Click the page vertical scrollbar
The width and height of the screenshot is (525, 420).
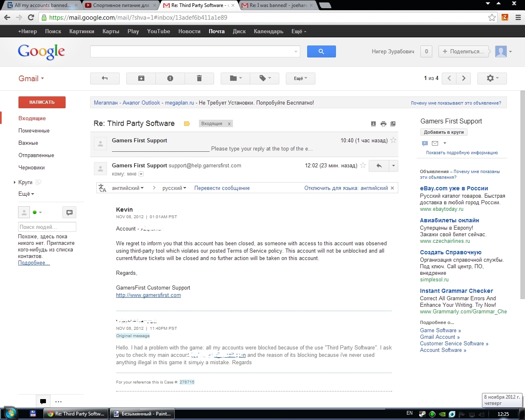(x=522, y=195)
